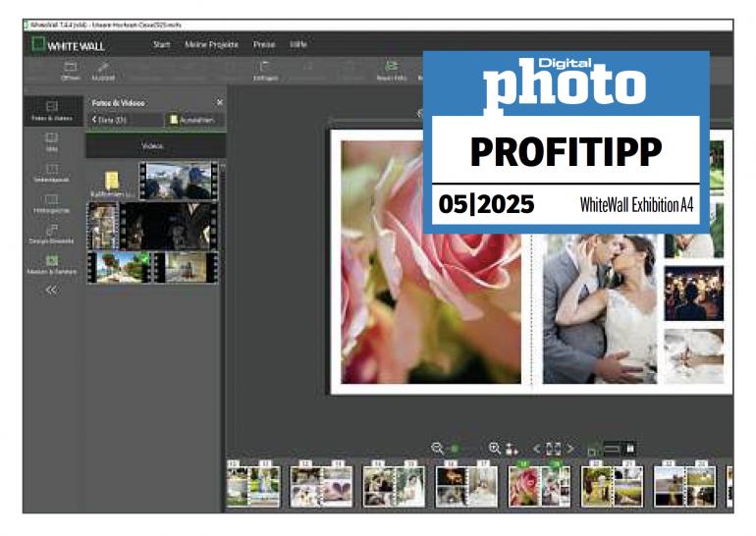756x536 pixels.
Task: Open the Fotos & Videos sidebar panel
Action: (x=52, y=111)
